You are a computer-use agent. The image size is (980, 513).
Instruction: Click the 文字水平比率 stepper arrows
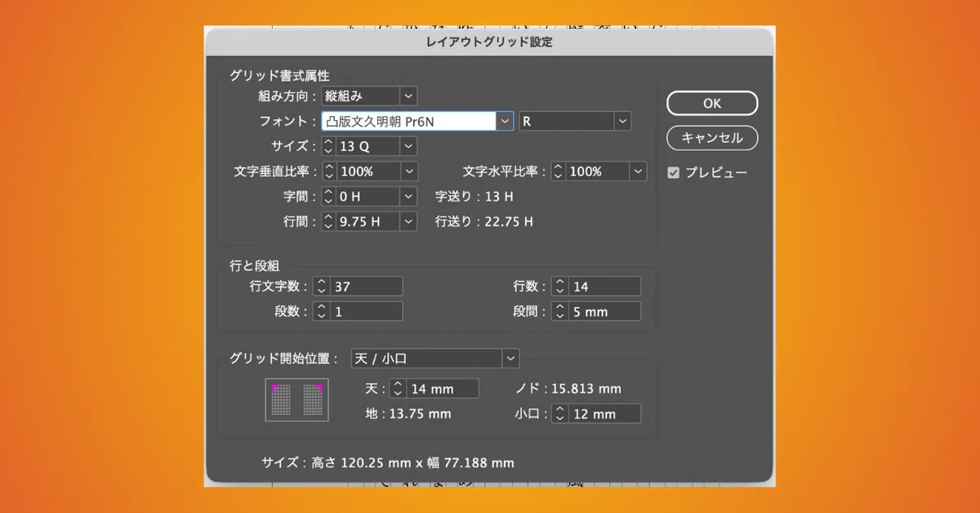pyautogui.click(x=558, y=172)
